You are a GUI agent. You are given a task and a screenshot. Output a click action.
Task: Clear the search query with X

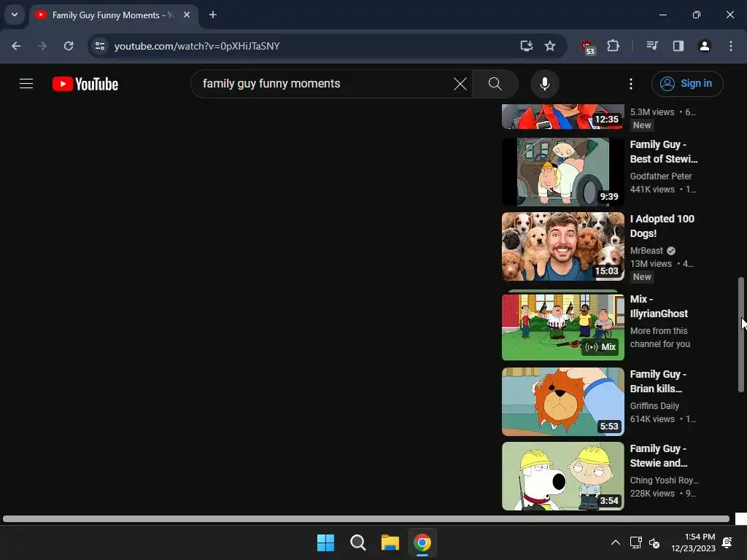460,84
